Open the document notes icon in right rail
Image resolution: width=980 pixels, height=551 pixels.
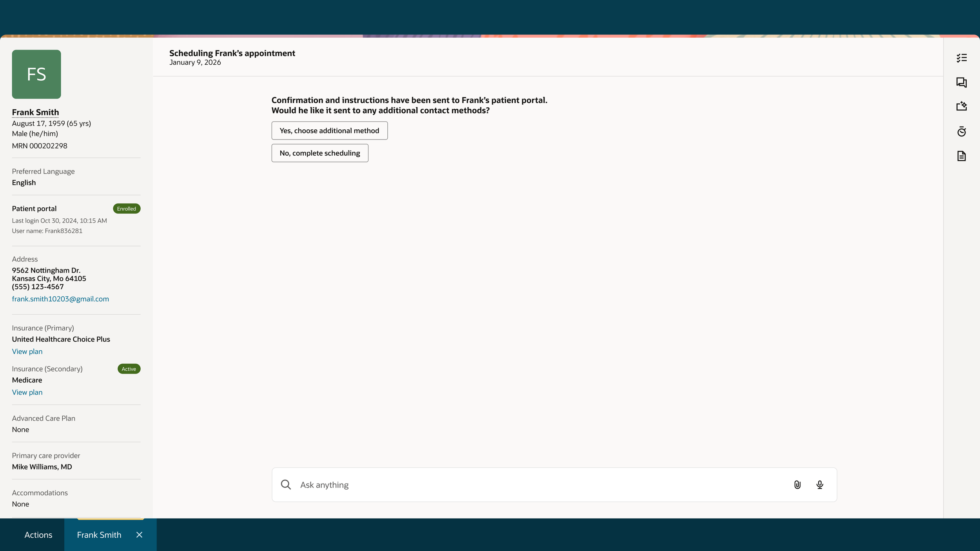coord(961,156)
